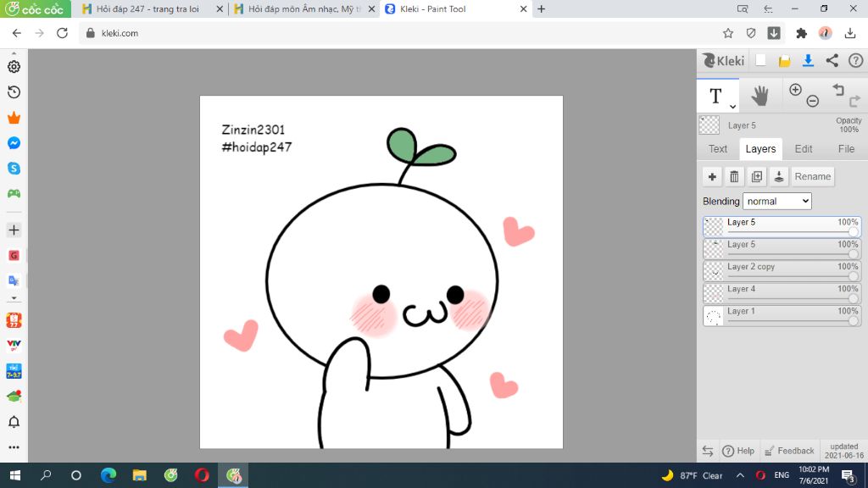Image resolution: width=868 pixels, height=488 pixels.
Task: Open Messenger from the sidebar
Action: tap(14, 142)
